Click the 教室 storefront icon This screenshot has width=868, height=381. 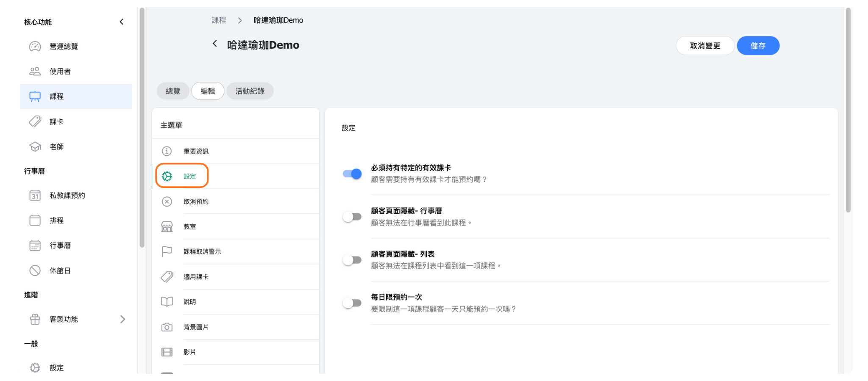tap(167, 226)
